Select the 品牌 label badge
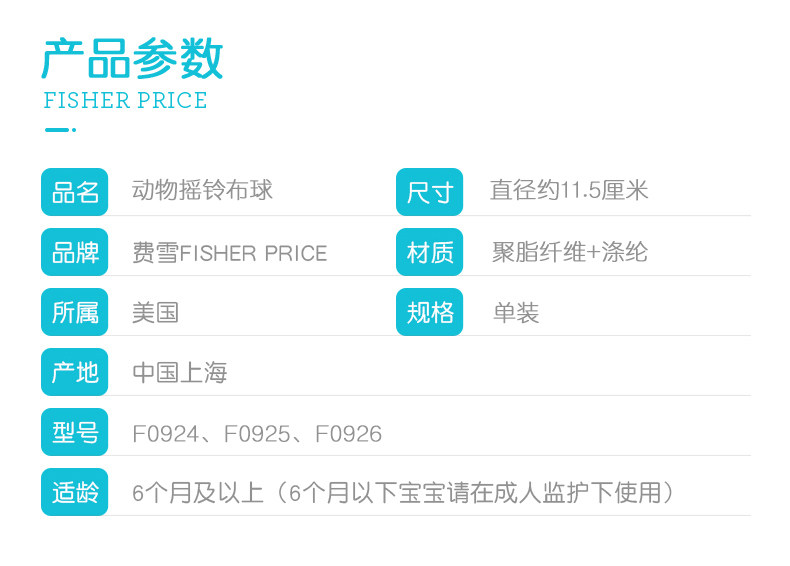790x566 pixels. click(x=75, y=252)
